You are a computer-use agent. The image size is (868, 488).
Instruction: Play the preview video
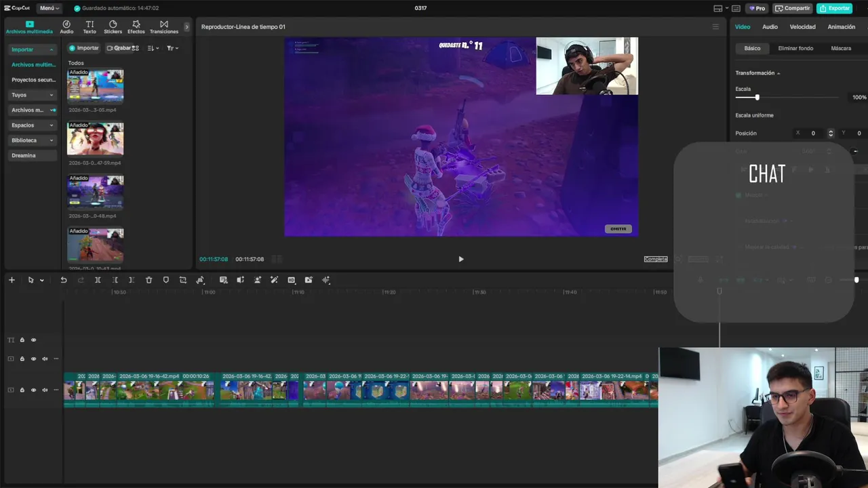[x=461, y=259]
